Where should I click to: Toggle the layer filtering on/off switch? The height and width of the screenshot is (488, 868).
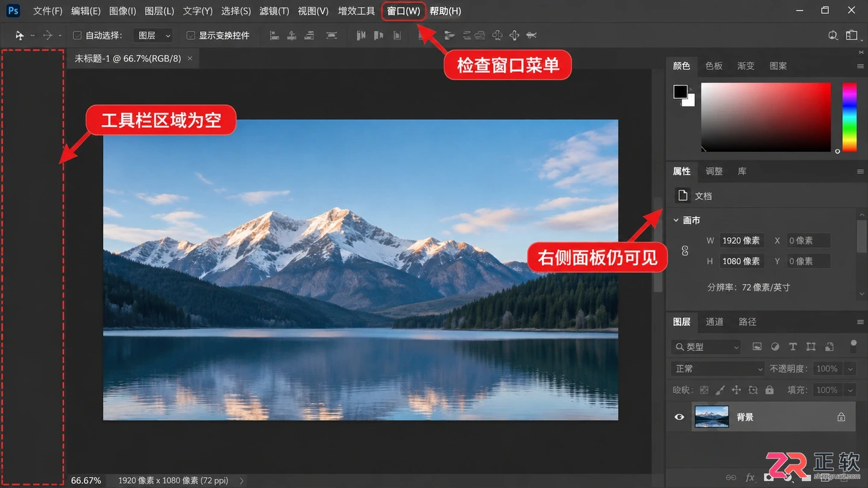(854, 346)
